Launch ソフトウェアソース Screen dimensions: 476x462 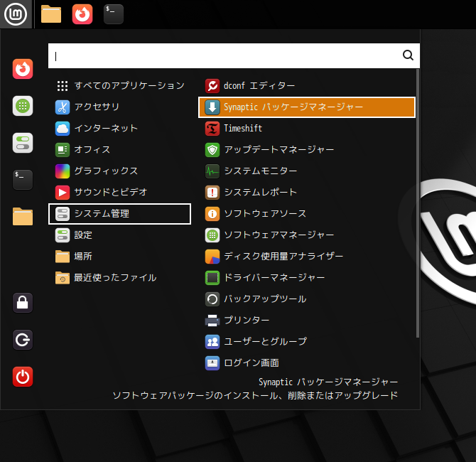tap(307, 213)
